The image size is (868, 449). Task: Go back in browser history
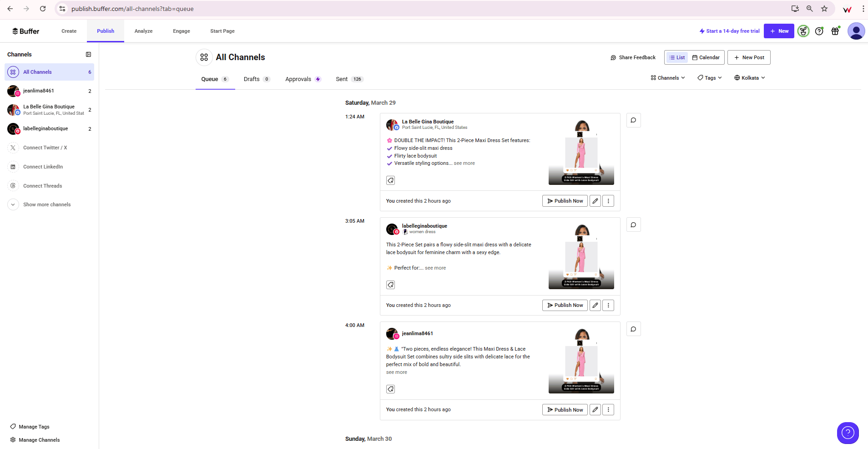point(10,9)
